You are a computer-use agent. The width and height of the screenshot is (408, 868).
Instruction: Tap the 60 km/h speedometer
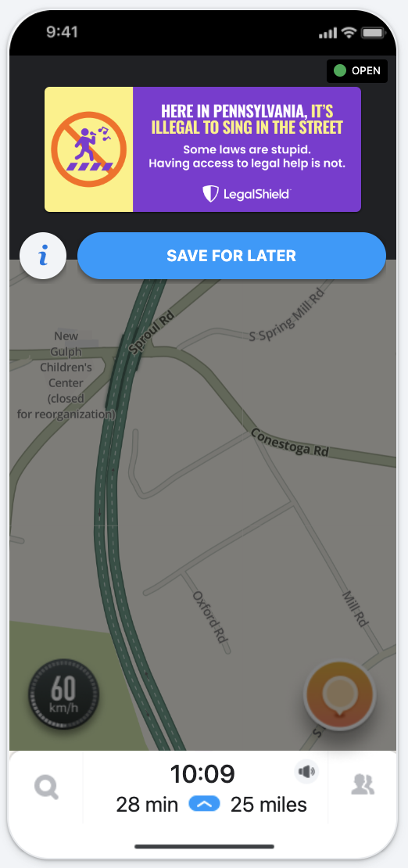[x=63, y=694]
